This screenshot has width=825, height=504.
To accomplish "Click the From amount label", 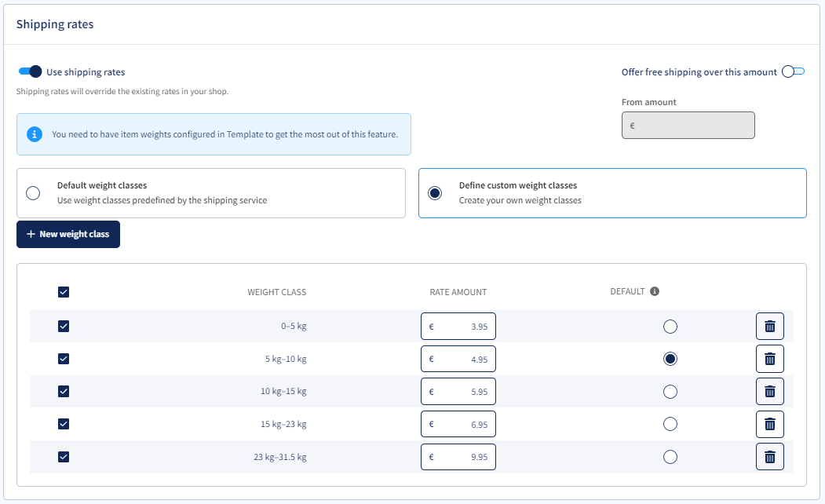I will [x=648, y=102].
